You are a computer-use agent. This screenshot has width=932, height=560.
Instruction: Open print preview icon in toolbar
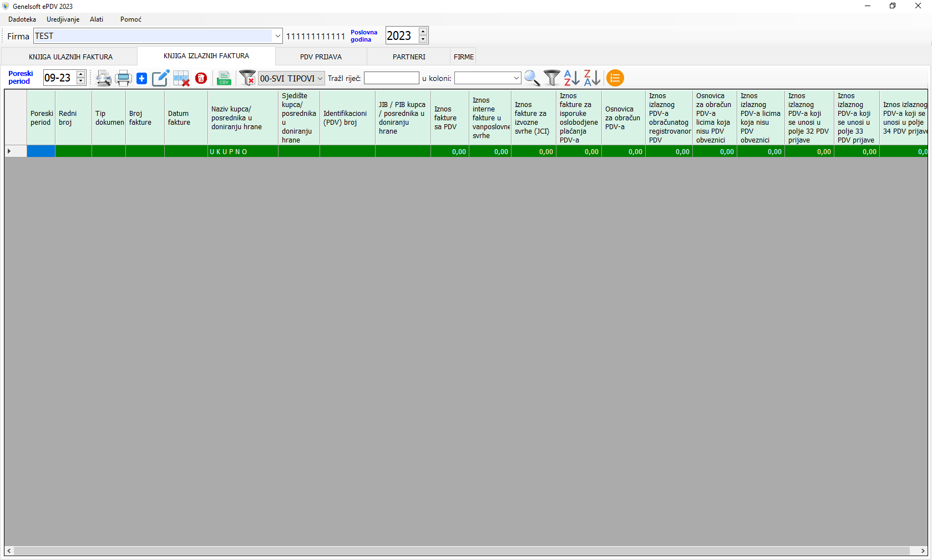click(x=103, y=78)
